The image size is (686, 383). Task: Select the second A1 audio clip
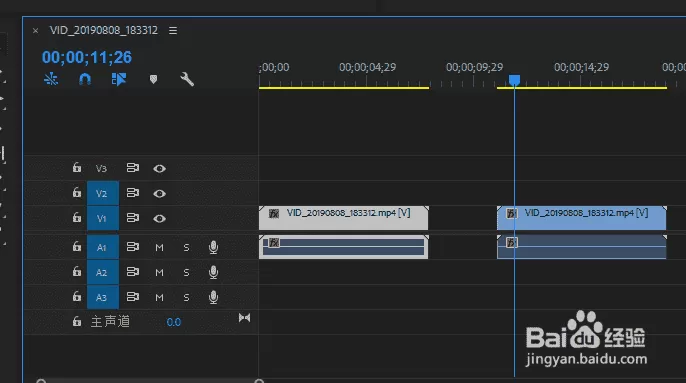tap(581, 247)
